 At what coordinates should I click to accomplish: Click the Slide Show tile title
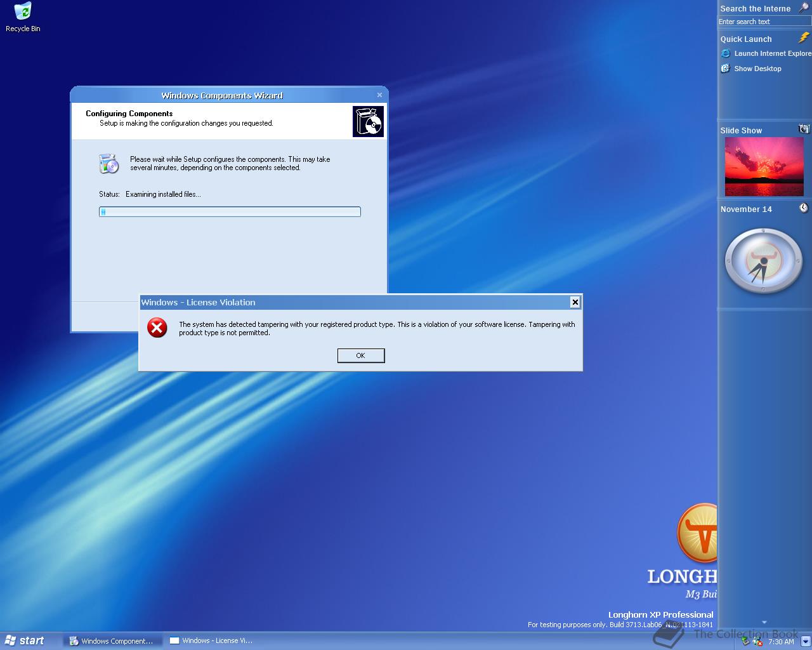point(741,130)
